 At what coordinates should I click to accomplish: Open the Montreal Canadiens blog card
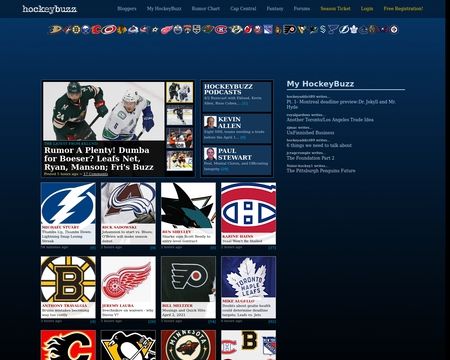pos(248,213)
